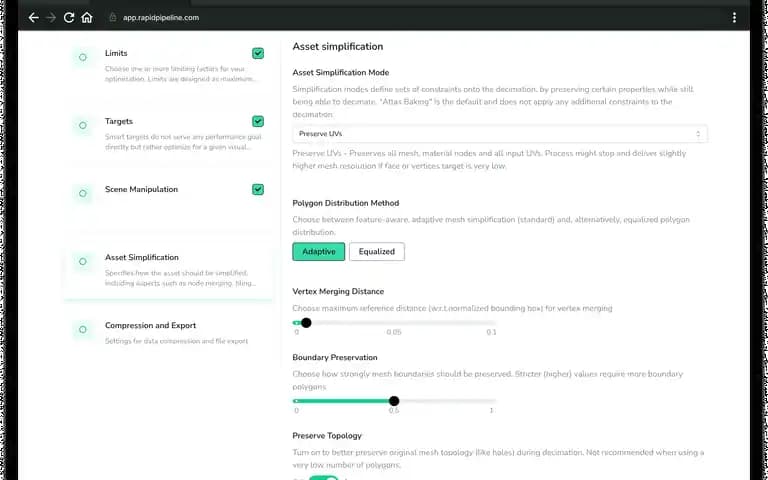Select the Compression and Export circle icon
This screenshot has width=768, height=480.
tap(83, 330)
